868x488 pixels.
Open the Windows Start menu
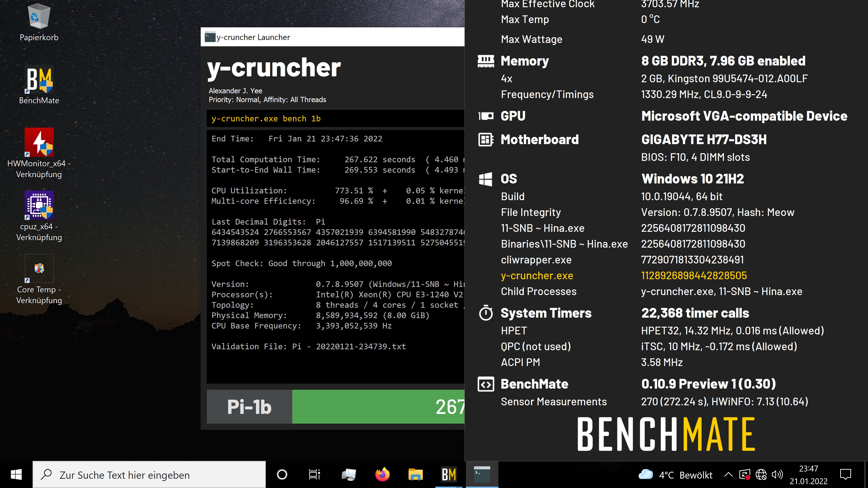16,475
